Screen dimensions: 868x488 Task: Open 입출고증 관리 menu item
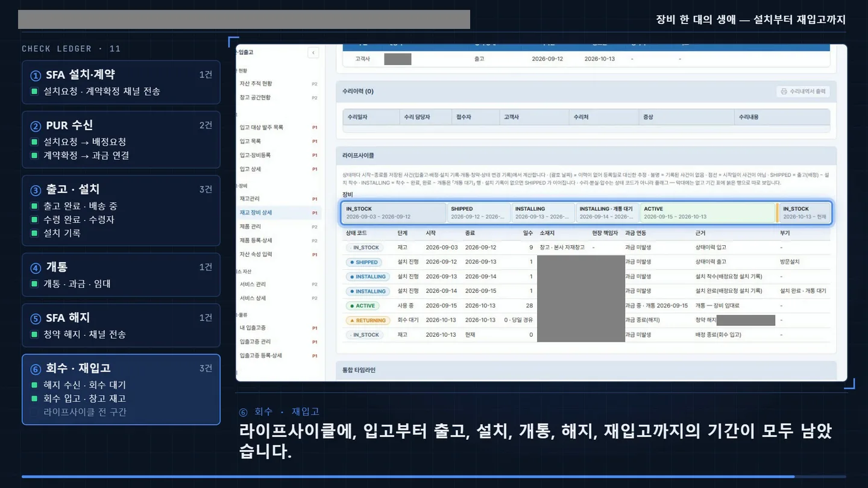pyautogui.click(x=256, y=342)
